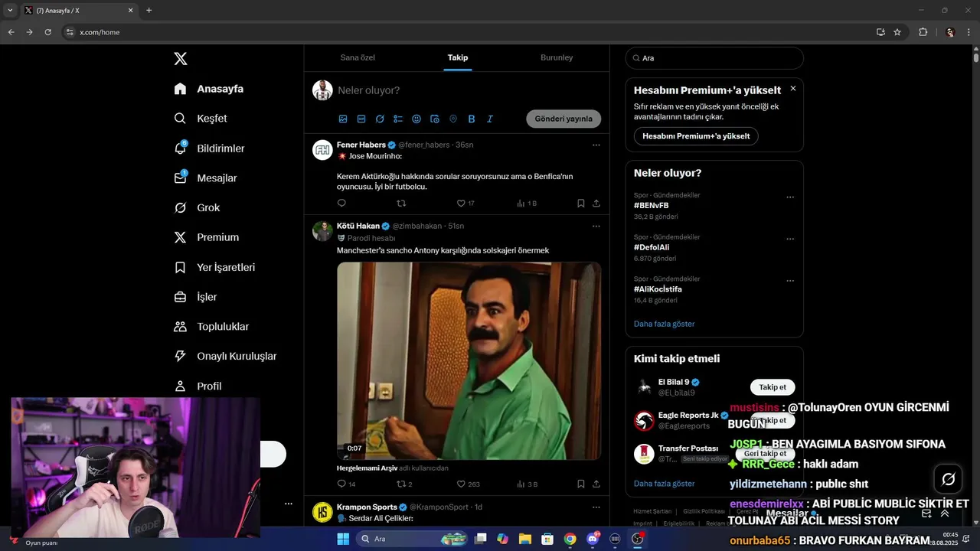Image resolution: width=980 pixels, height=551 pixels.
Task: Open Chrome tab search dropdown arrow
Action: pos(10,11)
